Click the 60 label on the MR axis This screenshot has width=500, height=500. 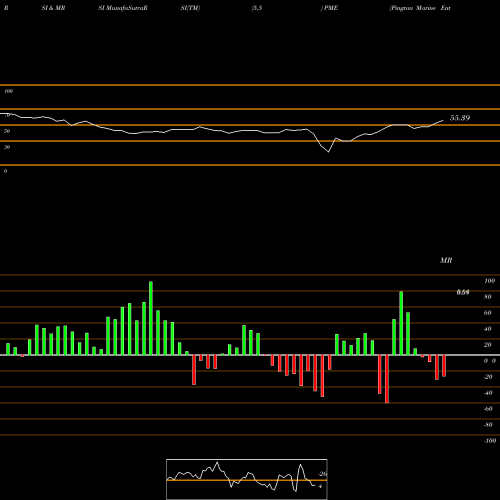488,313
